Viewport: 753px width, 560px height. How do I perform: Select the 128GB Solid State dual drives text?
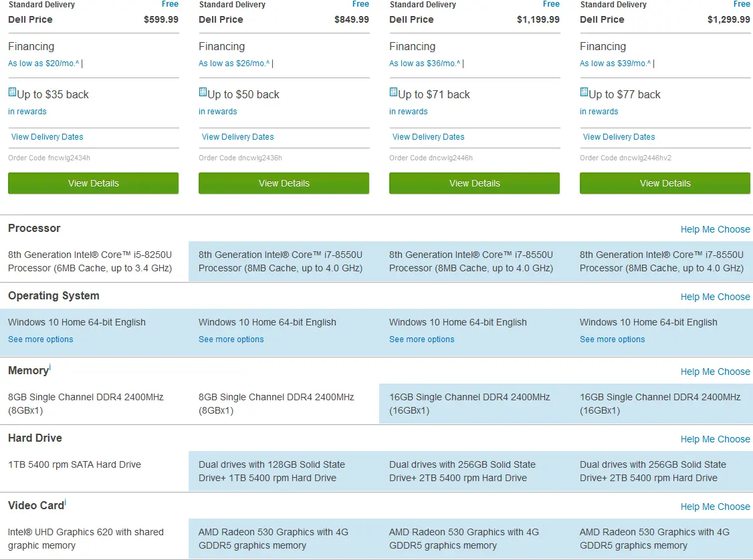pos(272,471)
